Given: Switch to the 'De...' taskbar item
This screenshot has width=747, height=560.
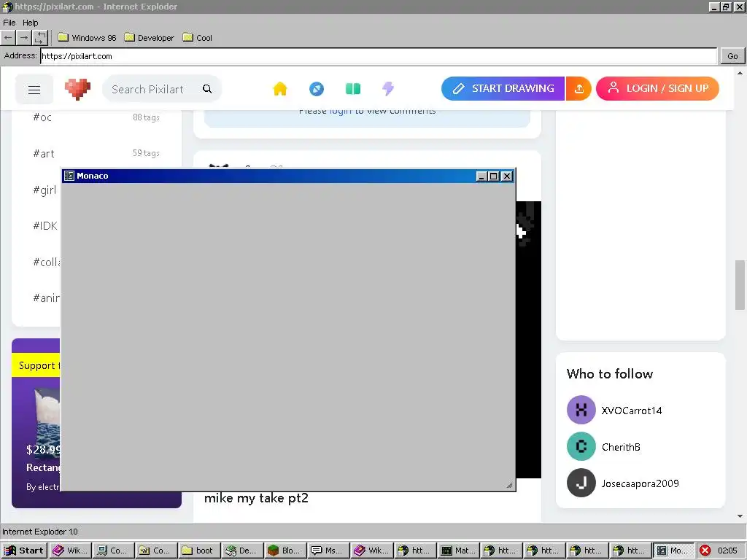Looking at the screenshot, I should [x=242, y=551].
